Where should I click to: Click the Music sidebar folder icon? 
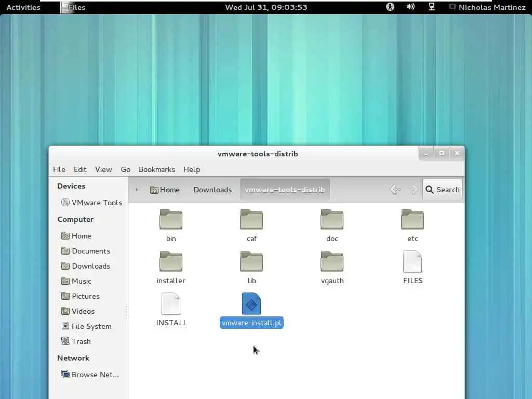tap(65, 281)
